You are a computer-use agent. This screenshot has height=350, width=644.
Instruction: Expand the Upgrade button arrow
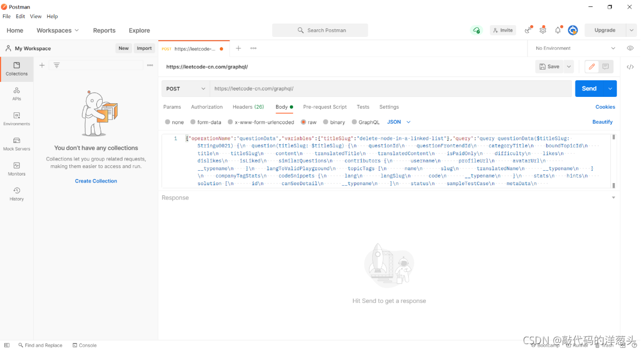631,31
